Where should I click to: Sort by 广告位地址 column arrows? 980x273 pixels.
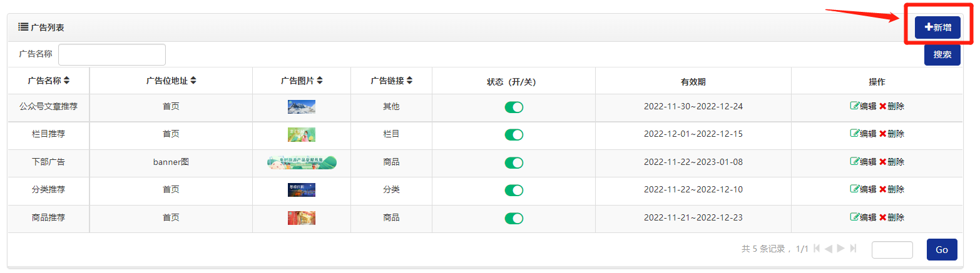point(193,81)
